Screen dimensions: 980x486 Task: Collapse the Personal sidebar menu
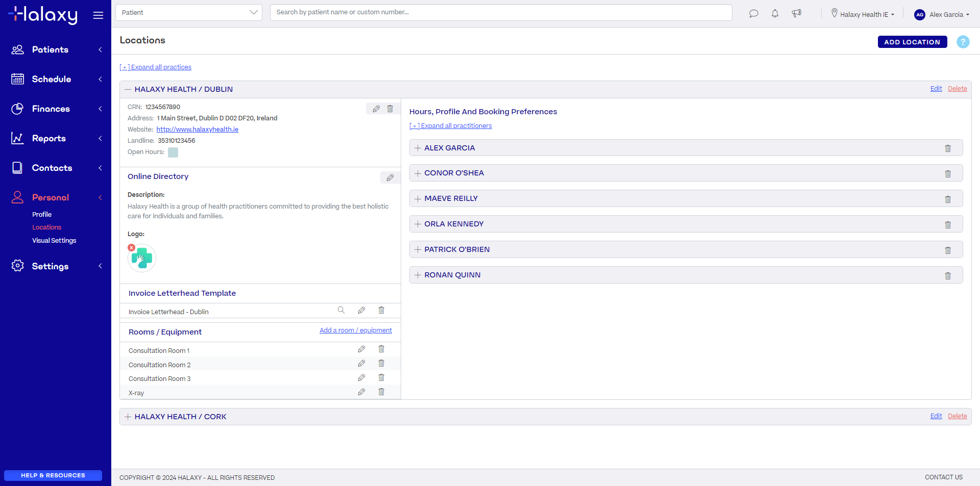coord(56,197)
